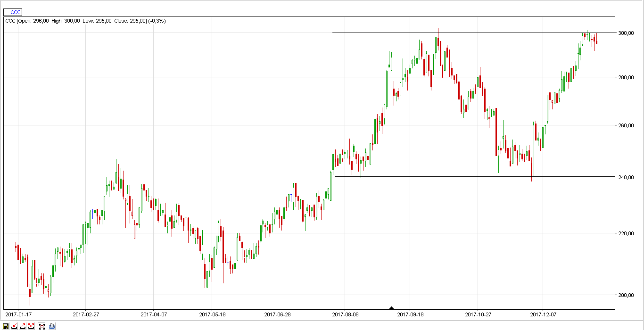Click the 240,00 support horizontal line
The image size is (644, 330).
[475, 176]
